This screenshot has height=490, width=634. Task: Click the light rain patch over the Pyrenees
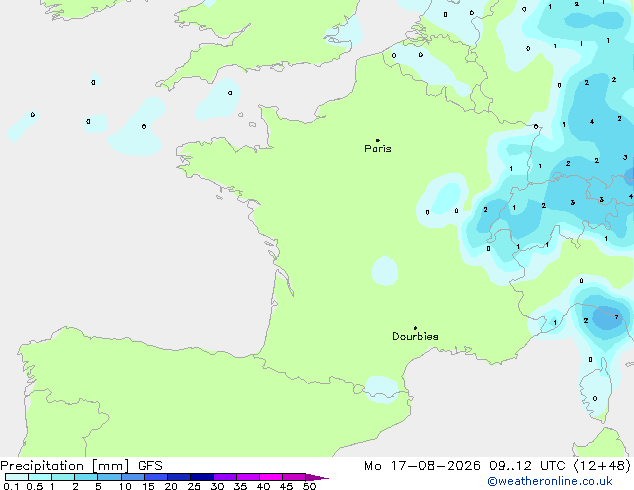pos(382,389)
